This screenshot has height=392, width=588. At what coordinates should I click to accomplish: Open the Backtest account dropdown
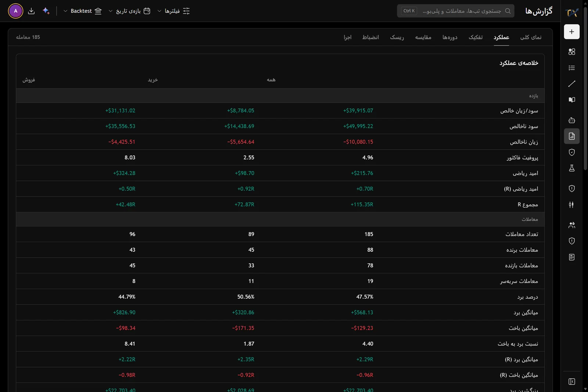click(x=82, y=11)
